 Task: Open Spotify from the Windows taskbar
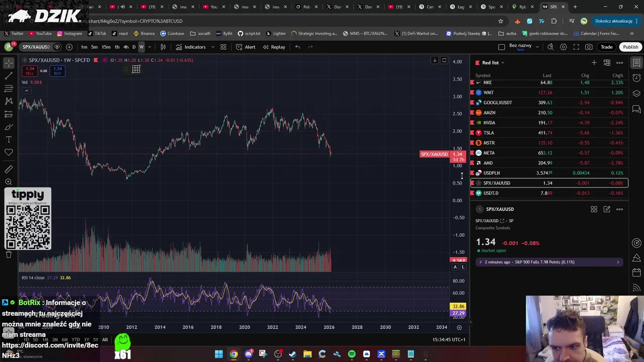(x=352, y=354)
